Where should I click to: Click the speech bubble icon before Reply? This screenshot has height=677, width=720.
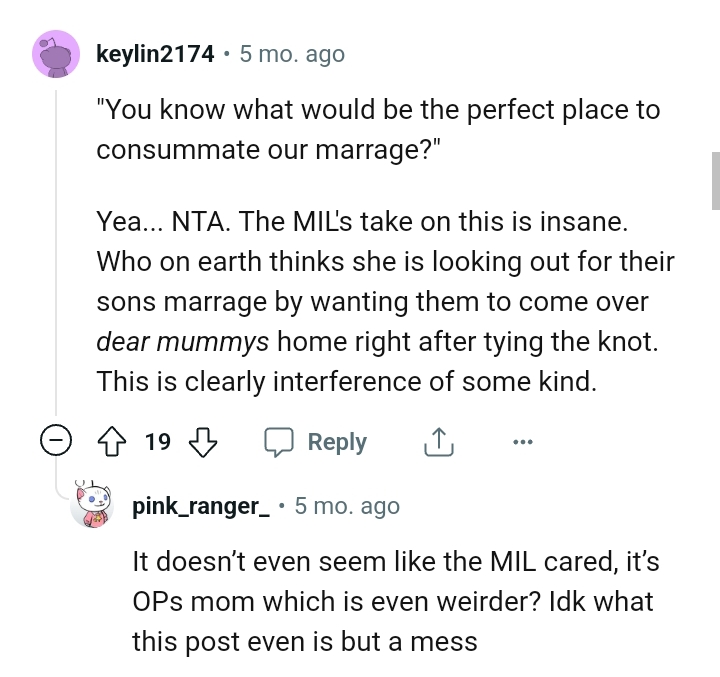278,442
